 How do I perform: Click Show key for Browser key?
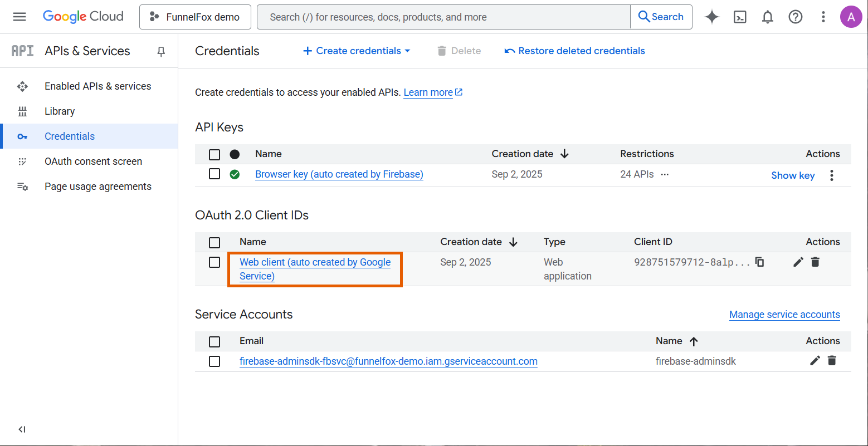click(793, 175)
